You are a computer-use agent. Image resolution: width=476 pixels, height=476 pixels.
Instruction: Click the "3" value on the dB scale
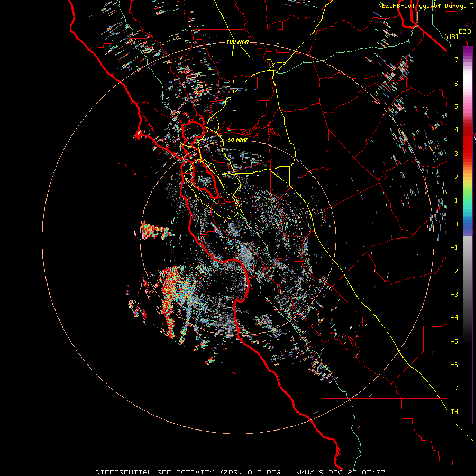pyautogui.click(x=456, y=153)
